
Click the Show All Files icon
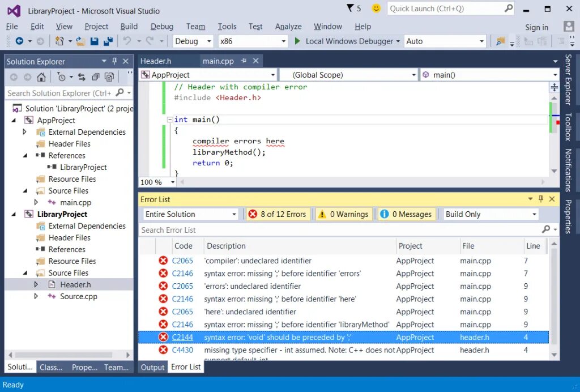pyautogui.click(x=109, y=77)
